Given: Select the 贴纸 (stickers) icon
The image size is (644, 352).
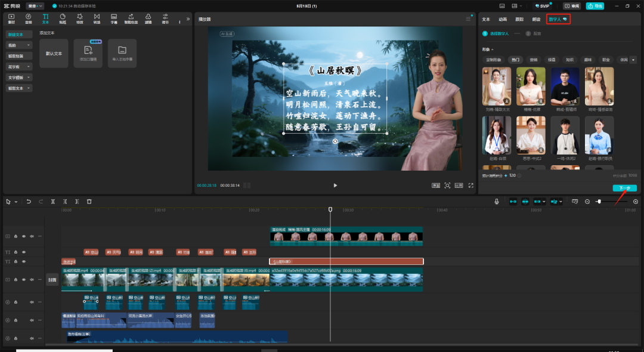Looking at the screenshot, I should tap(63, 18).
